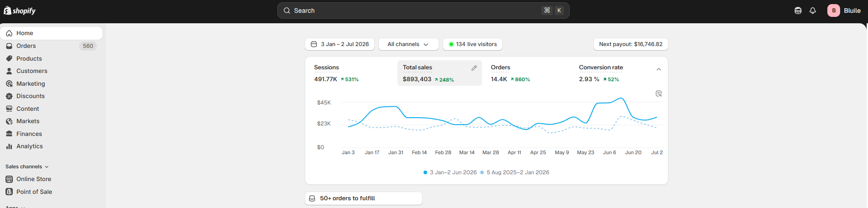The image size is (868, 208).
Task: Go to Customers in sidebar
Action: tap(51, 71)
